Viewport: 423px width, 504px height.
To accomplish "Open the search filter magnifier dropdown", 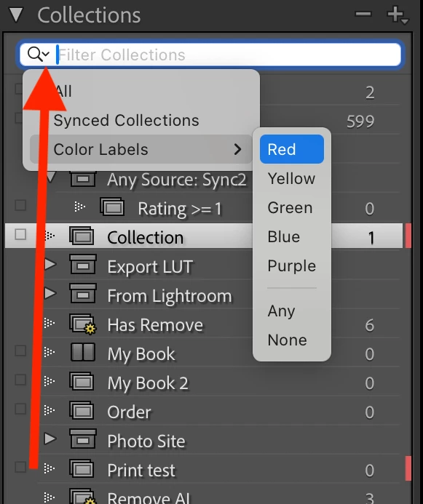I will point(39,54).
